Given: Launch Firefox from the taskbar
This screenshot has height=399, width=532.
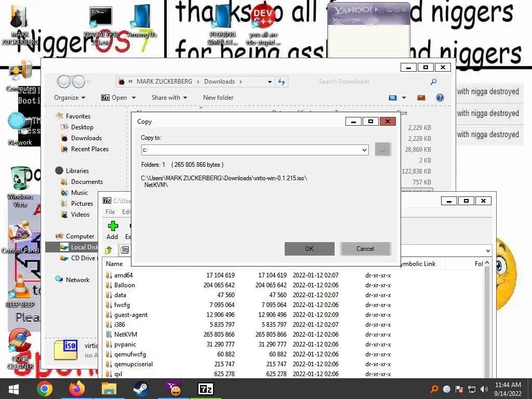Looking at the screenshot, I should [x=77, y=389].
